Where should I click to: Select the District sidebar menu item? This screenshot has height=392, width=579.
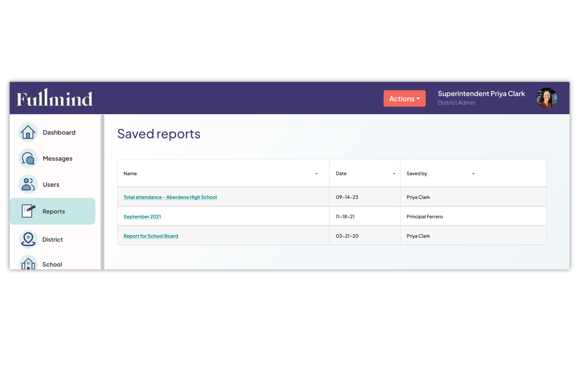click(52, 240)
